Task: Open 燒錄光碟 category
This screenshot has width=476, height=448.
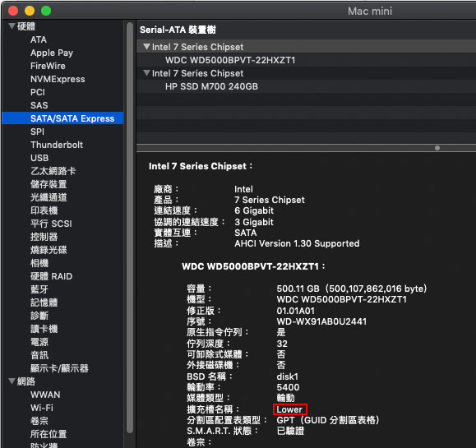Action: 49,250
